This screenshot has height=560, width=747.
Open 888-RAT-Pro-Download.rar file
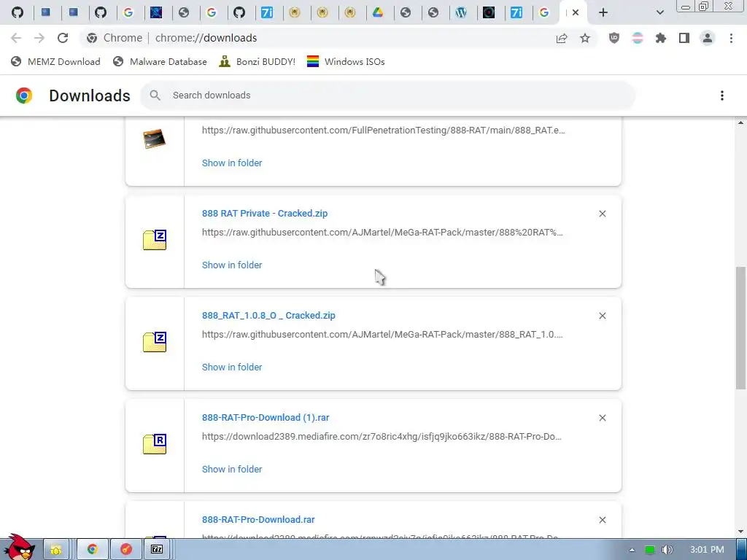[x=258, y=519]
